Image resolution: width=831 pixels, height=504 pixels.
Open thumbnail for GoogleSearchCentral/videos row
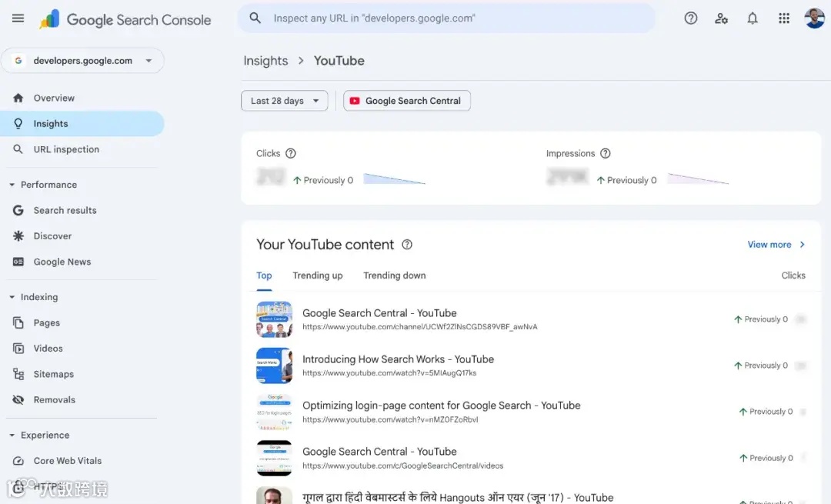[274, 458]
